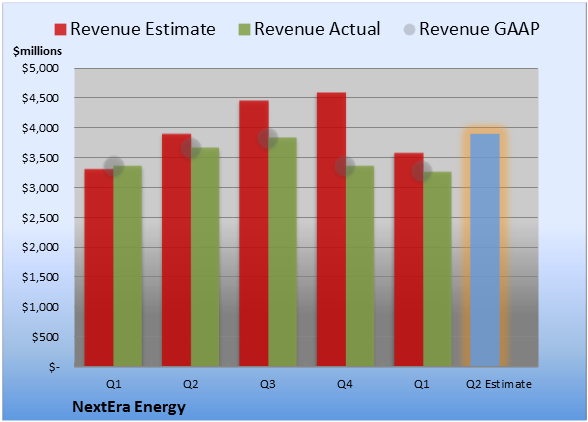588x422 pixels.
Task: Click the '$1,000' axis value
Action: pos(40,307)
